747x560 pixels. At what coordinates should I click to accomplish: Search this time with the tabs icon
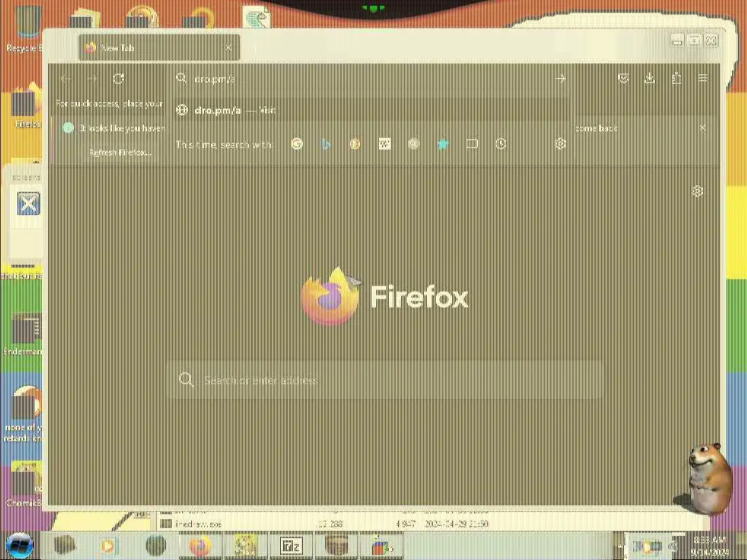tap(472, 144)
